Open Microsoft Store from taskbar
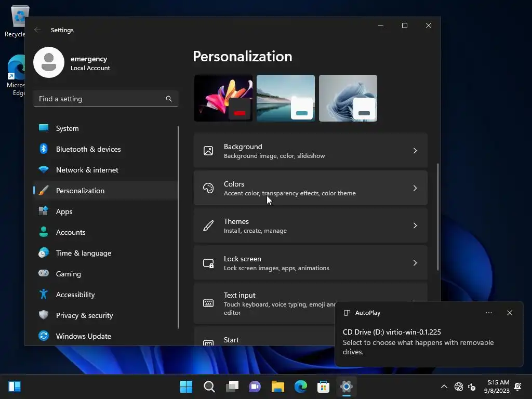The height and width of the screenshot is (399, 532). point(323,387)
